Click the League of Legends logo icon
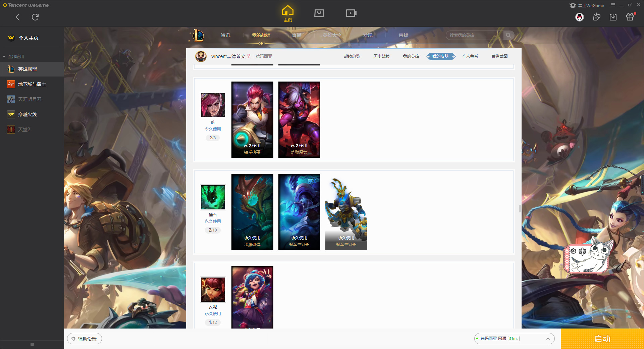Viewport: 644px width, 349px height. tap(198, 35)
